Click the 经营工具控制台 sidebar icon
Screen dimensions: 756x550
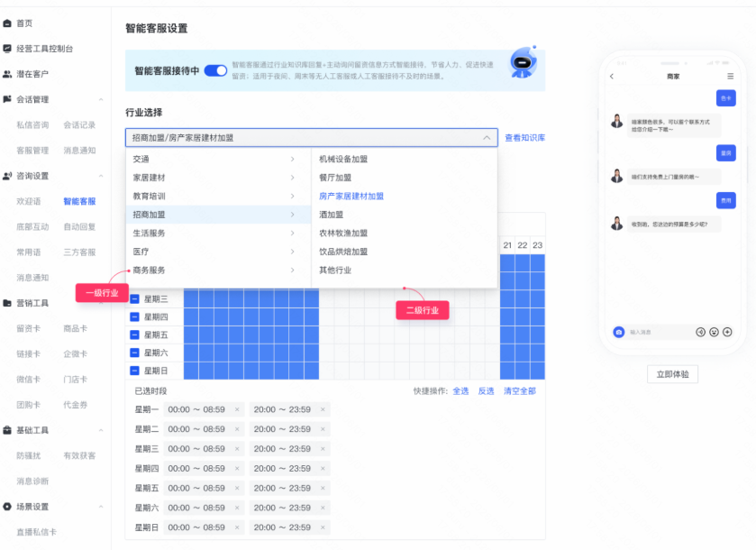click(x=7, y=49)
